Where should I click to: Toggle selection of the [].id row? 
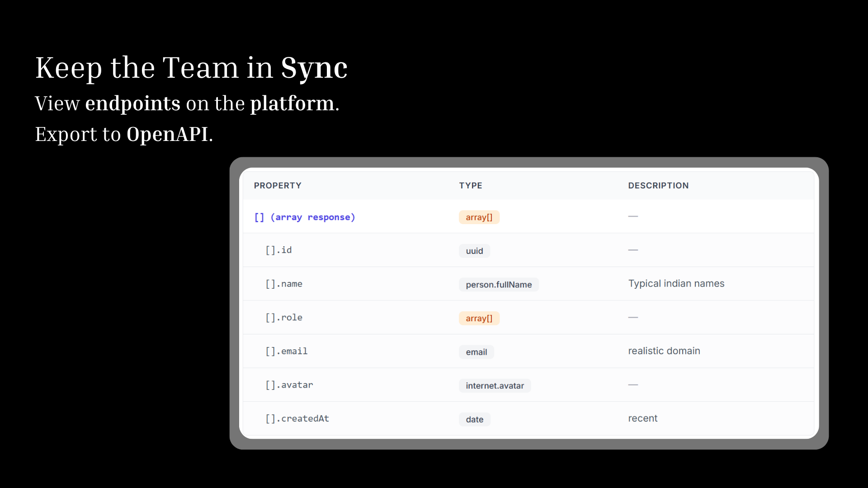(x=278, y=250)
